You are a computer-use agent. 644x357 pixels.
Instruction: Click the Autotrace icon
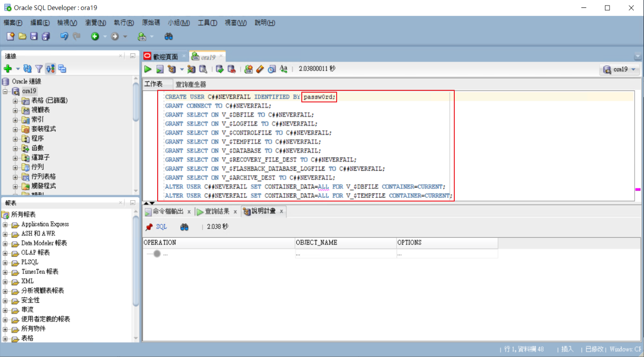[191, 69]
